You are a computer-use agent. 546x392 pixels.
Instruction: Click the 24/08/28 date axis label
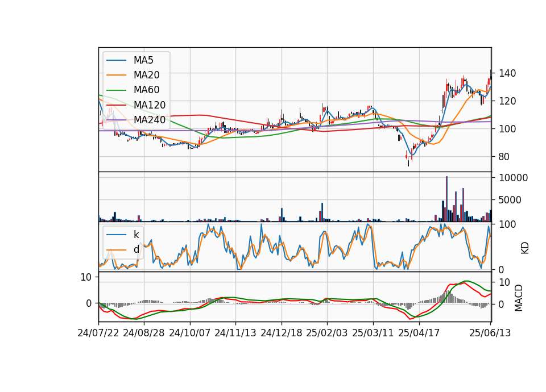144,333
